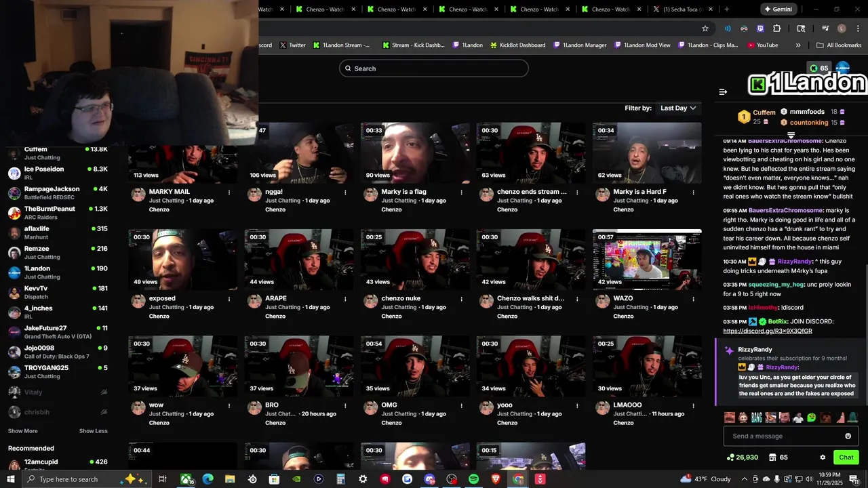Click the Search field at top

pyautogui.click(x=434, y=68)
